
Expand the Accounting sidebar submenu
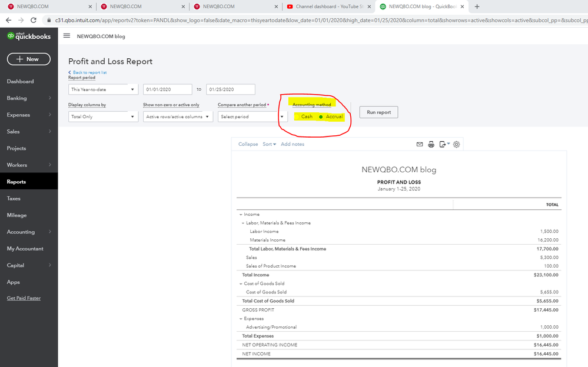coord(50,232)
